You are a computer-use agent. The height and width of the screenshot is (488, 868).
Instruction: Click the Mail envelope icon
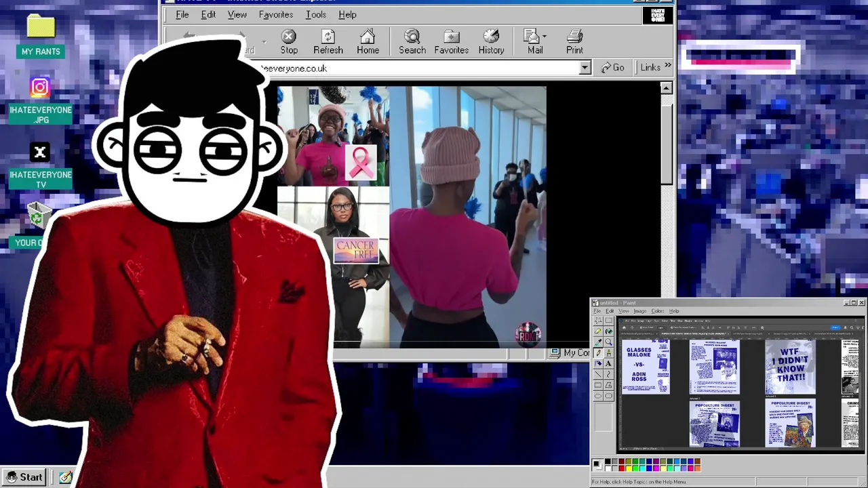point(532,36)
